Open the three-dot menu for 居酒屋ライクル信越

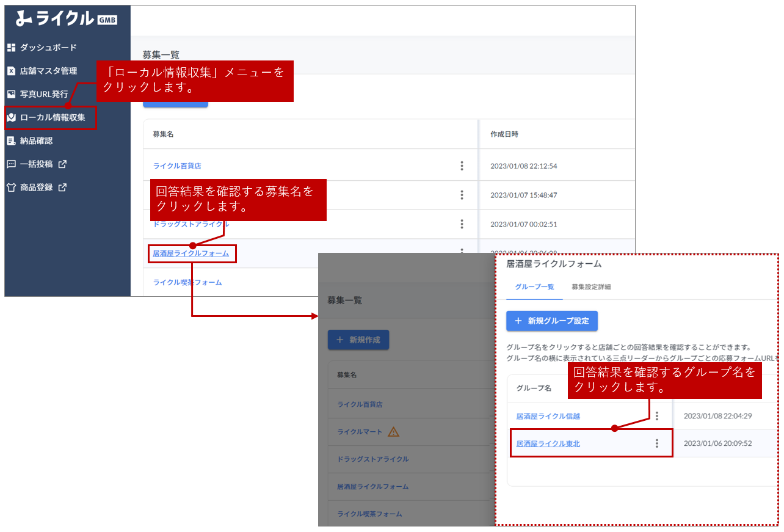[657, 416]
